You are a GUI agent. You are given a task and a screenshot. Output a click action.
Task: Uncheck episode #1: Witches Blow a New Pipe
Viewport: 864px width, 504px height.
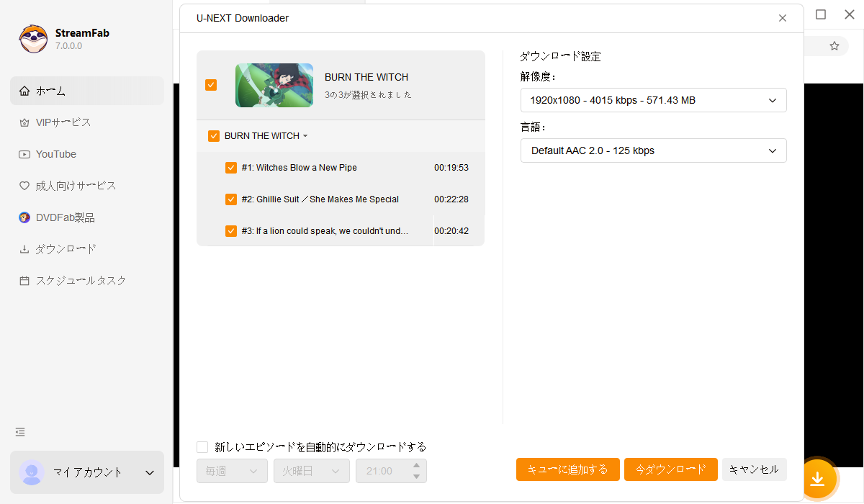[231, 167]
